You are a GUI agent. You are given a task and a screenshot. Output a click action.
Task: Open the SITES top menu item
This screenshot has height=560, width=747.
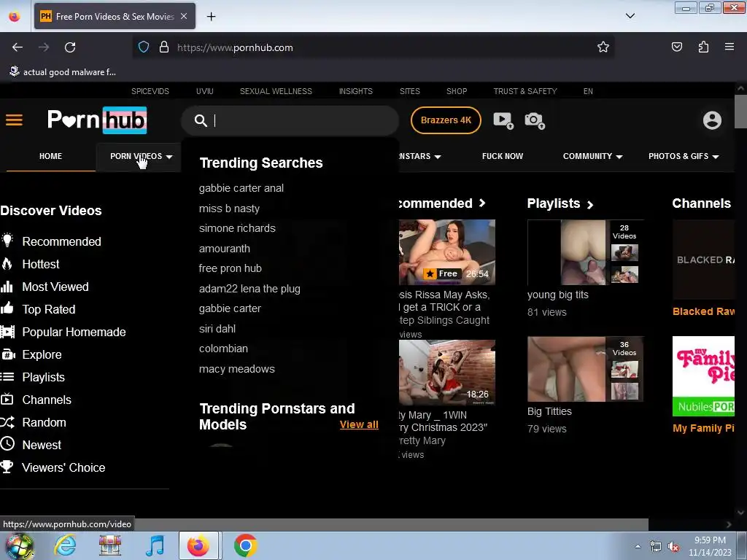tap(410, 91)
